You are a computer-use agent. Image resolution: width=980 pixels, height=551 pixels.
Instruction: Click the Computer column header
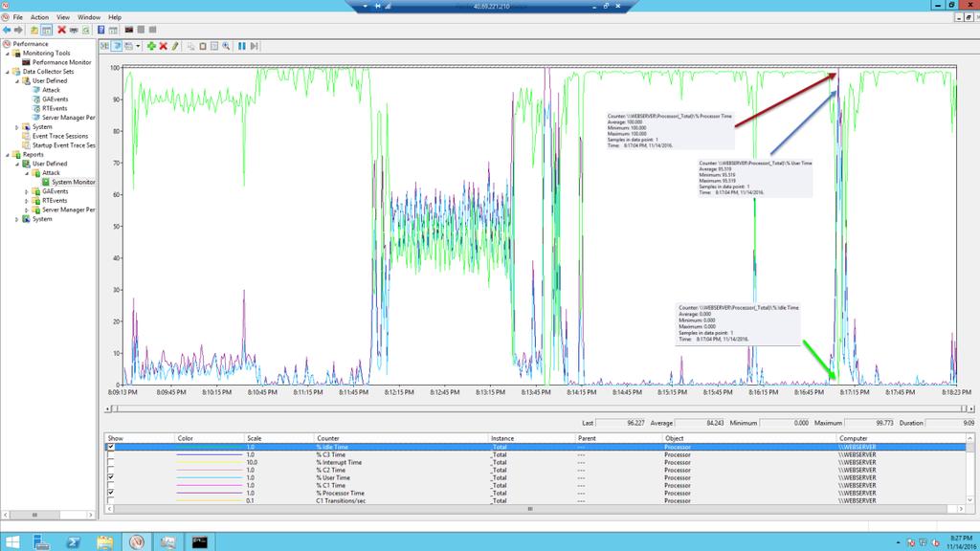click(902, 438)
